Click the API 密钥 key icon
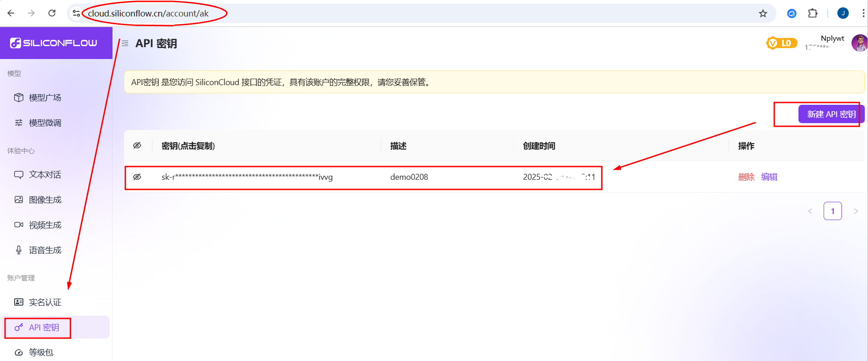The image size is (868, 361). pos(19,327)
